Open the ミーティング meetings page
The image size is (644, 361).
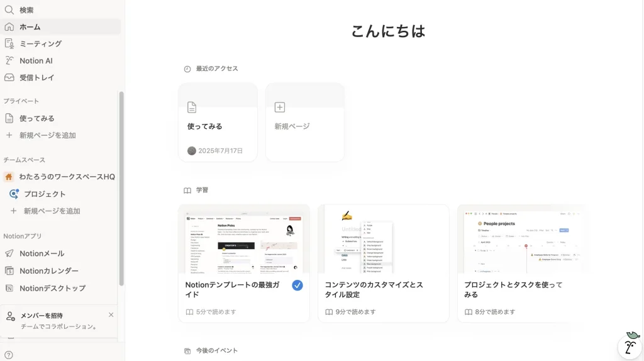[x=40, y=44]
